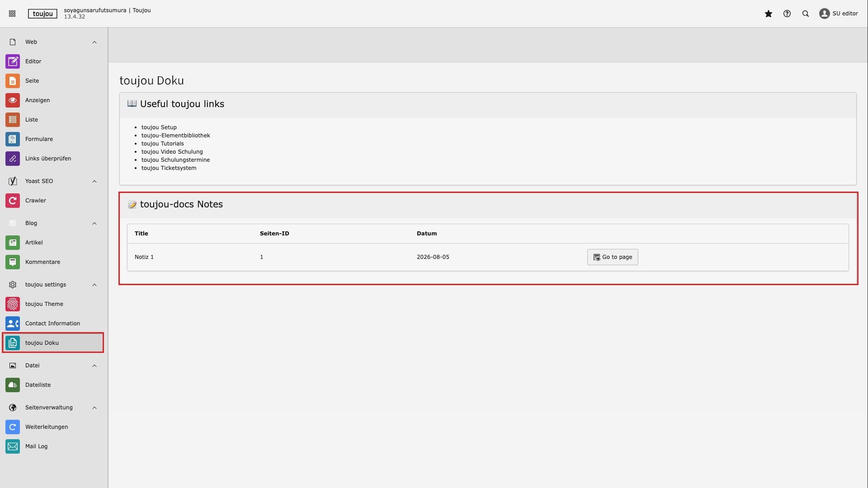Image resolution: width=868 pixels, height=488 pixels.
Task: Open the help question mark icon
Action: (x=787, y=14)
